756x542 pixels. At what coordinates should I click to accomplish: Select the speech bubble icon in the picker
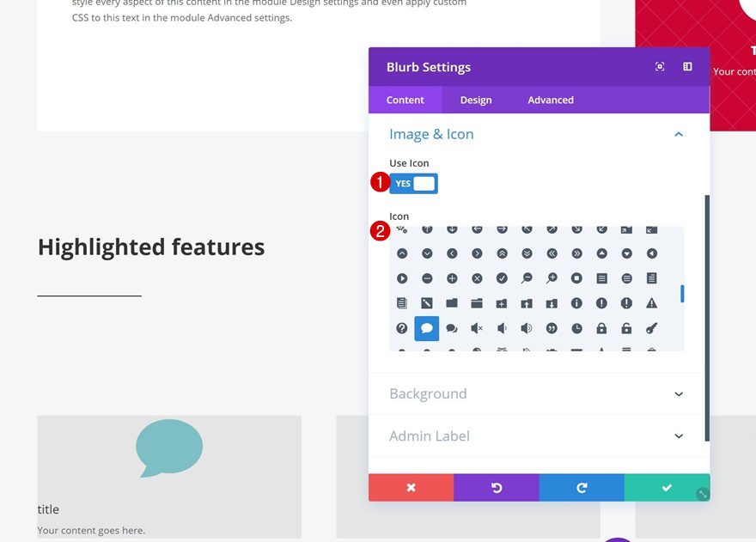425,329
